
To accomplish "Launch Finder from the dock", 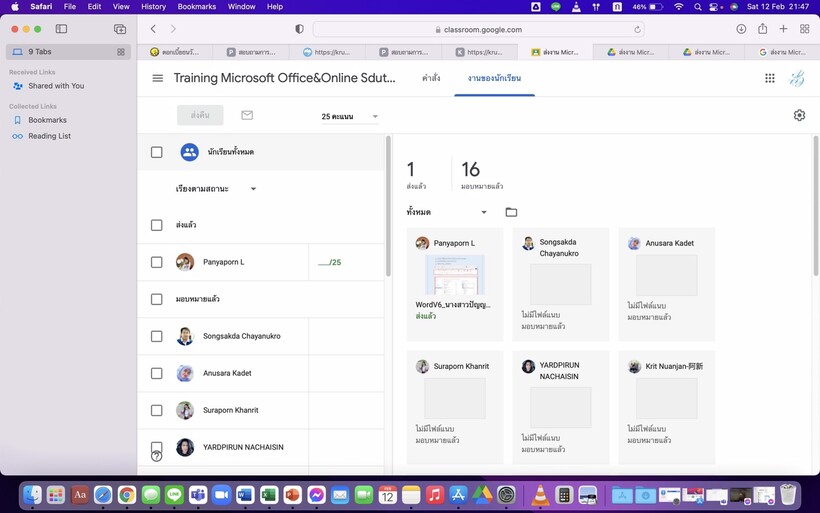I will pyautogui.click(x=32, y=494).
